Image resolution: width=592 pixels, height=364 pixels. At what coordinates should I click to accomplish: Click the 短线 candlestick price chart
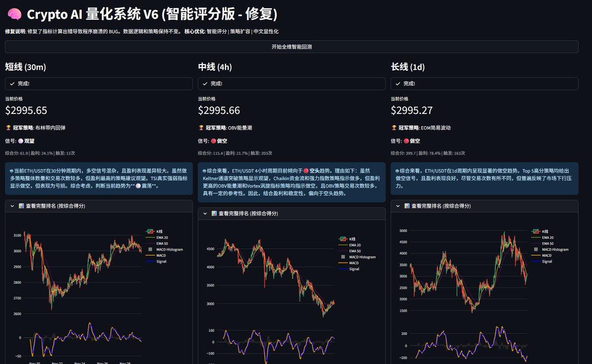click(x=83, y=271)
